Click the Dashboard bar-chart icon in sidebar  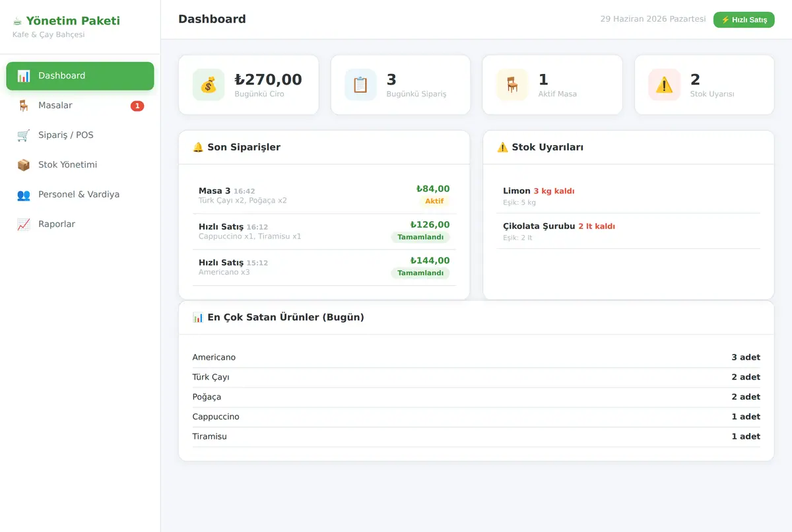(x=24, y=76)
